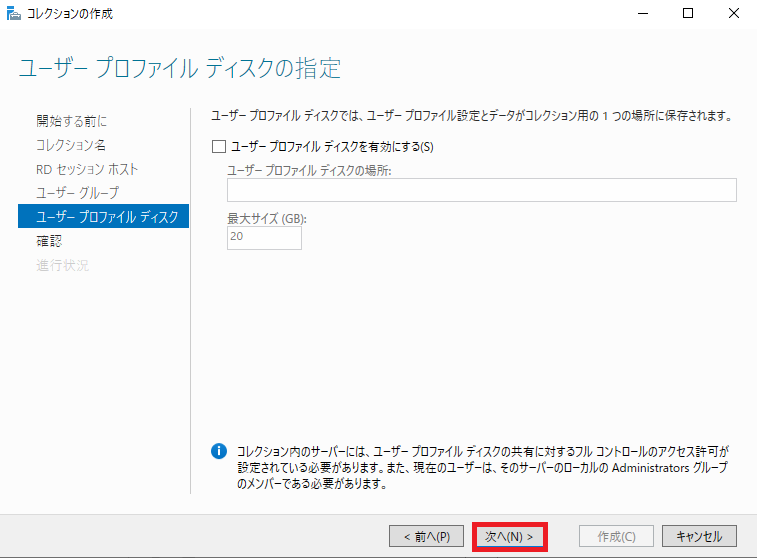
Task: Jump to the 確認 step
Action: [49, 241]
